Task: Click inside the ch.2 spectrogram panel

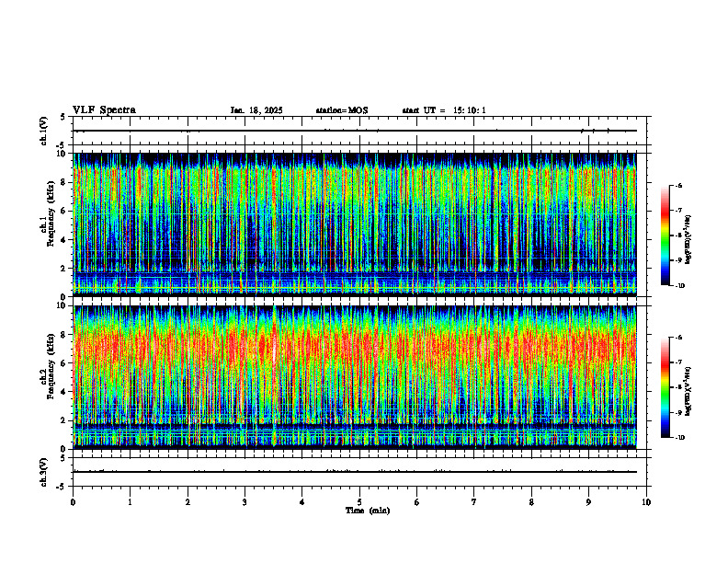Action: point(355,377)
